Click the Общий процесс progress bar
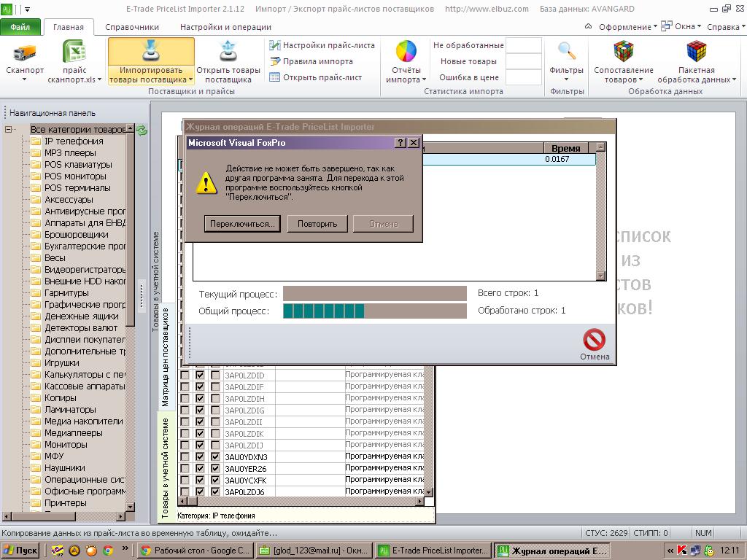 [375, 311]
